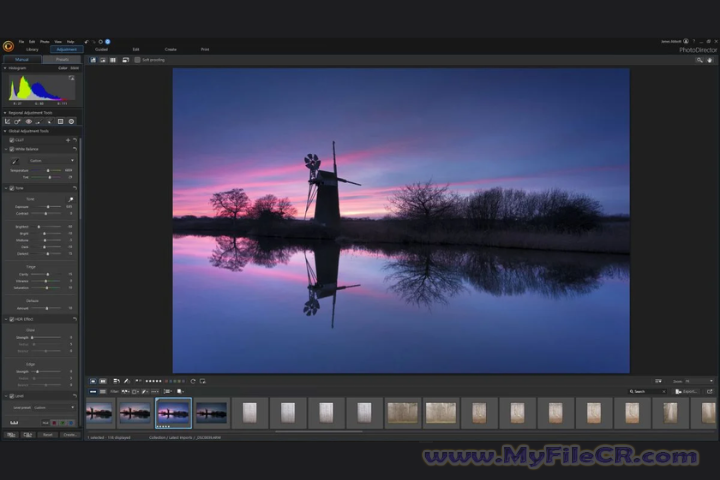Screen dimensions: 720x480
Task: Switch viewer to single photo view
Action: [x=93, y=60]
